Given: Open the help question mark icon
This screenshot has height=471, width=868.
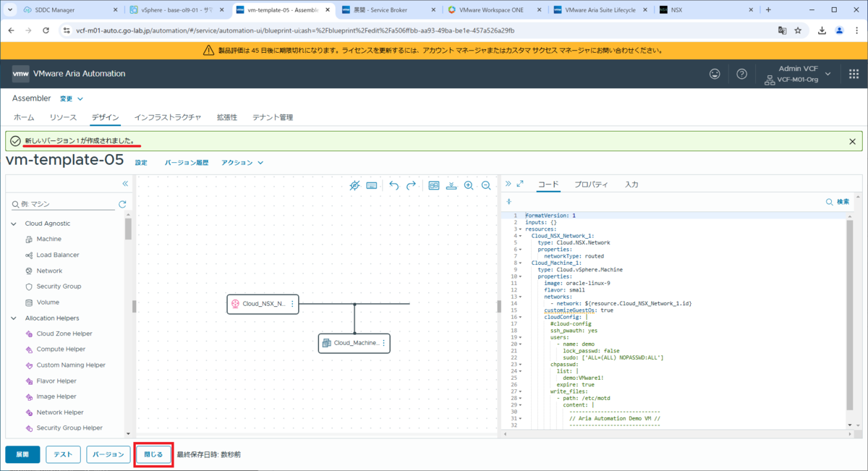Looking at the screenshot, I should pyautogui.click(x=741, y=74).
